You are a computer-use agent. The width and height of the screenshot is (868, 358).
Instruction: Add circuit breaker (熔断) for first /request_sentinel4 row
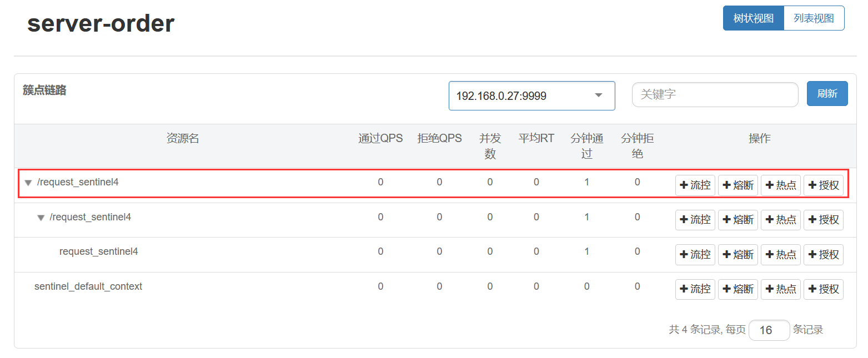tap(737, 185)
